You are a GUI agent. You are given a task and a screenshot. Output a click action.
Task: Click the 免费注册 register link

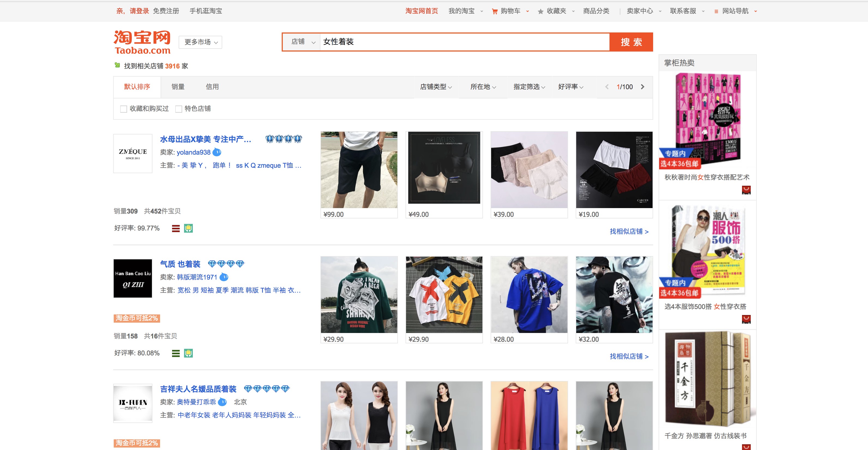point(166,11)
